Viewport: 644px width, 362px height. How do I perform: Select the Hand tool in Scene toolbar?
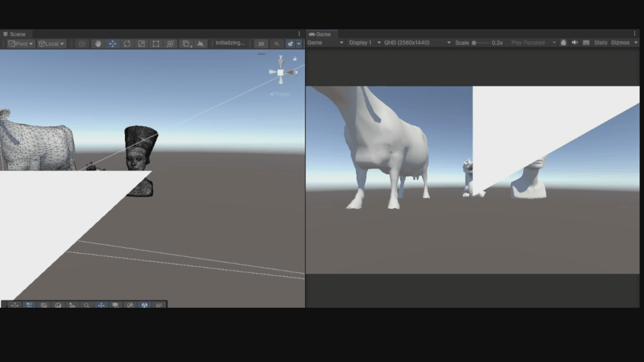coord(98,44)
